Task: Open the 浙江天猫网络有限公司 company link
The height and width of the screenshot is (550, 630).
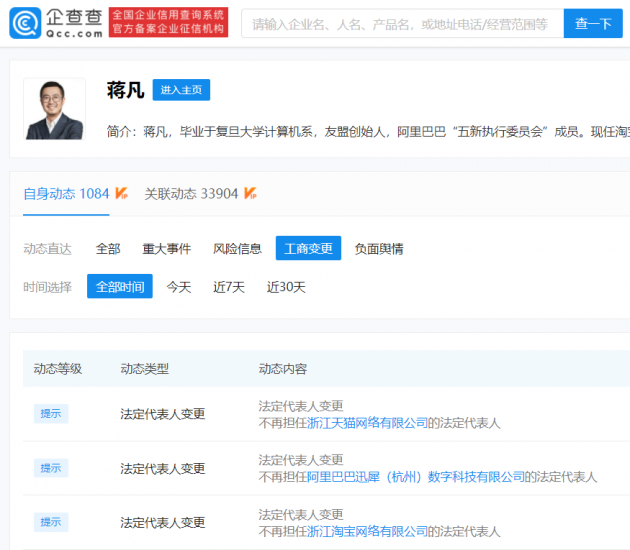Action: pyautogui.click(x=367, y=423)
